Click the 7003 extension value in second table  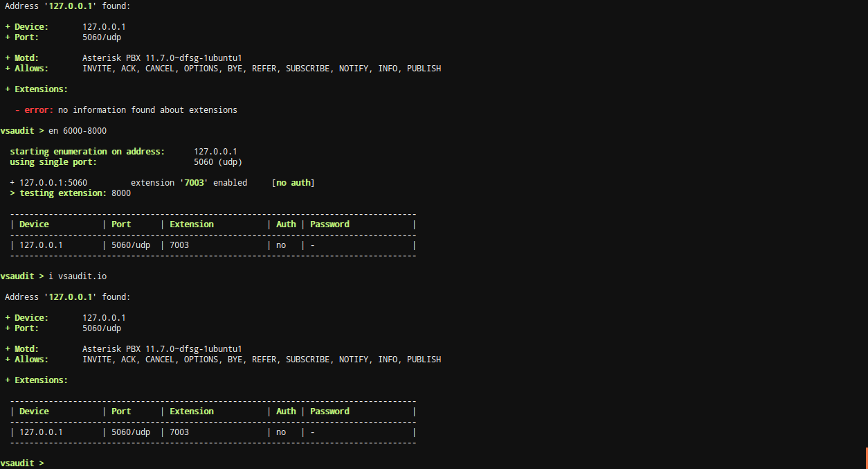point(179,432)
